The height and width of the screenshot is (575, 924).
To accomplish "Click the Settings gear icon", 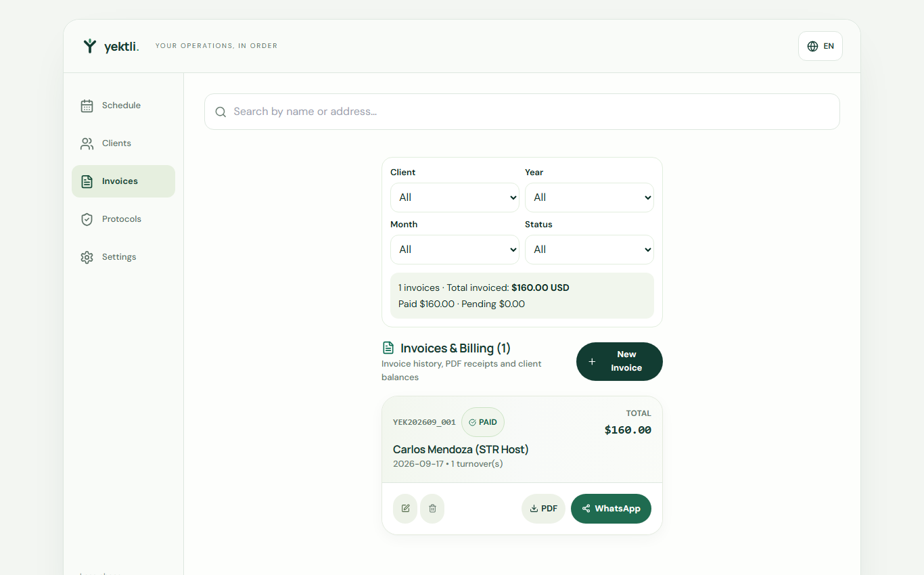I will 87,257.
